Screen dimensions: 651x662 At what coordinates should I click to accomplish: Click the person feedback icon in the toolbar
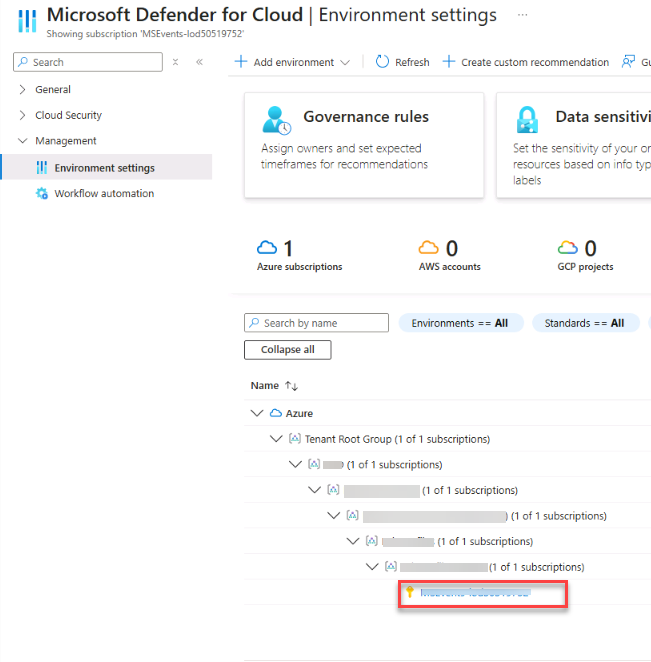point(628,62)
